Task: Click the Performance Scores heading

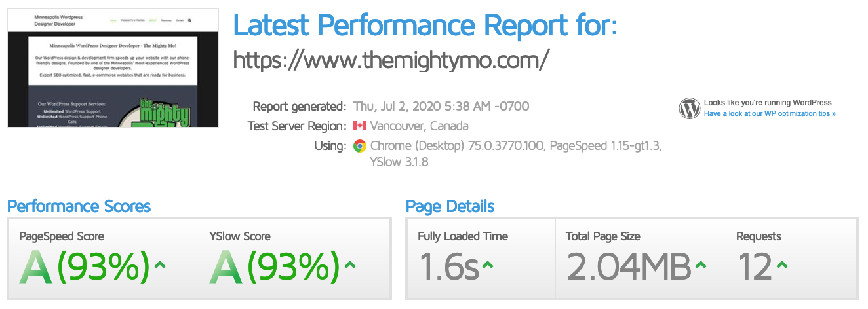Action: [x=79, y=207]
